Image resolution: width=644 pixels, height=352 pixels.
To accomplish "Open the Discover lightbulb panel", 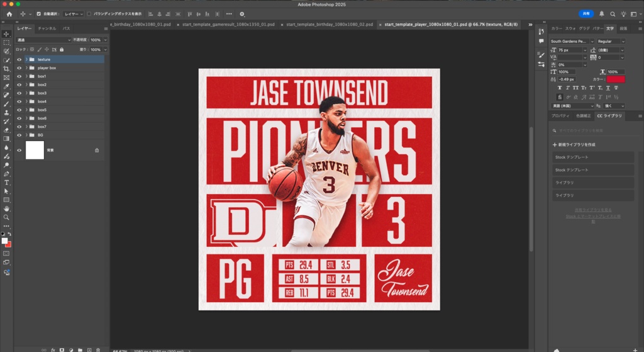I will (623, 14).
